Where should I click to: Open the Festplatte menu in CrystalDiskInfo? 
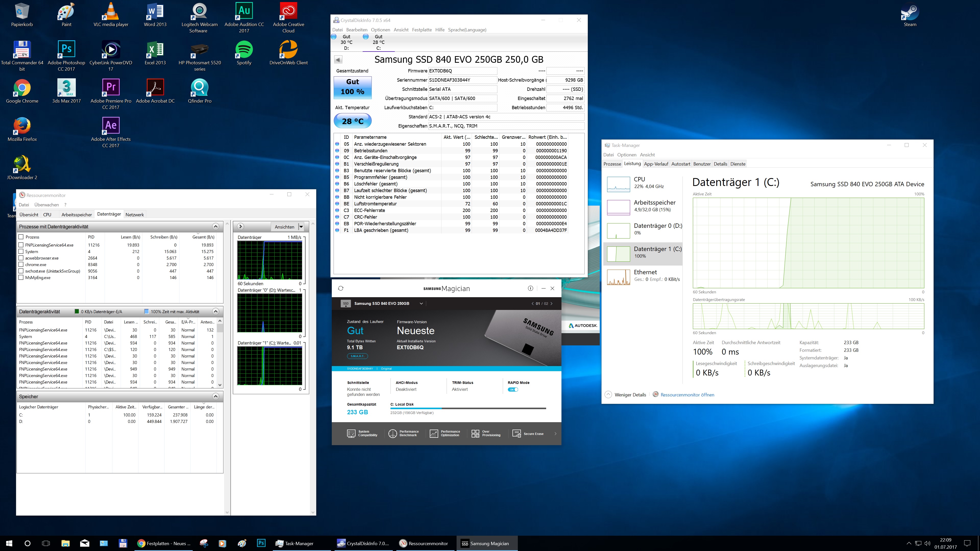pos(422,30)
